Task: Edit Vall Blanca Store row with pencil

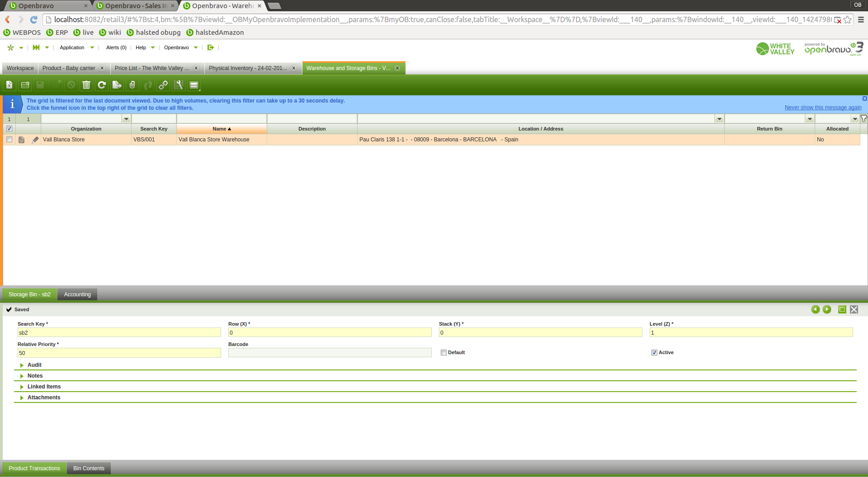Action: point(35,140)
